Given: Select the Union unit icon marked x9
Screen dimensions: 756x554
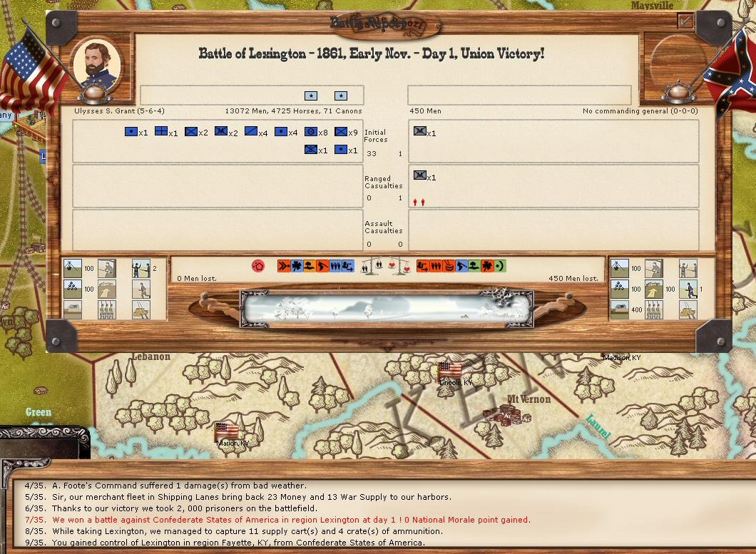Looking at the screenshot, I should tap(341, 132).
